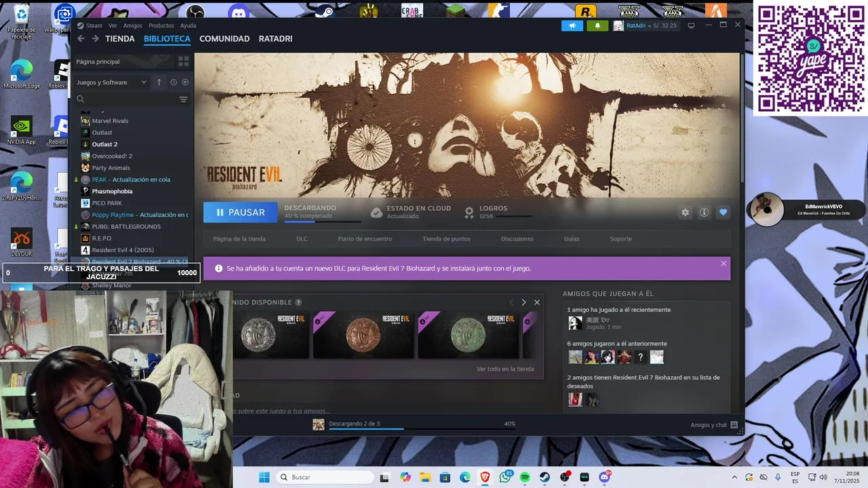Open Microsoft Edge desktop shortcut
This screenshot has height=488, width=868.
pos(22,75)
